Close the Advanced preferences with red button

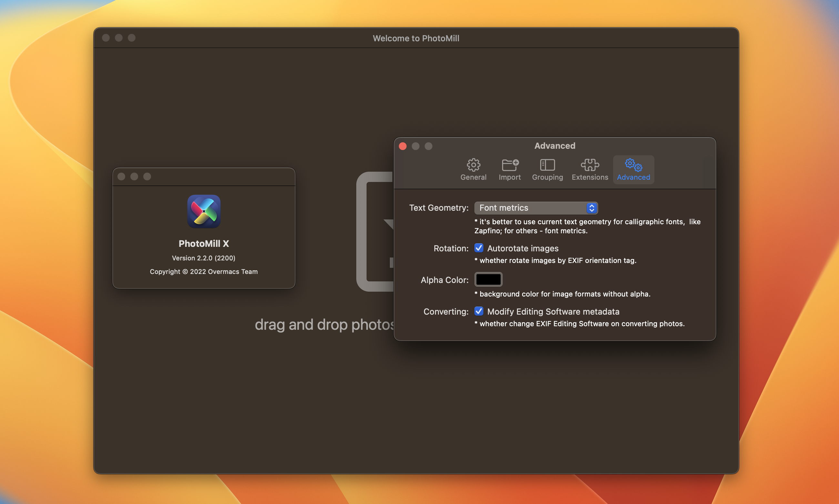402,146
